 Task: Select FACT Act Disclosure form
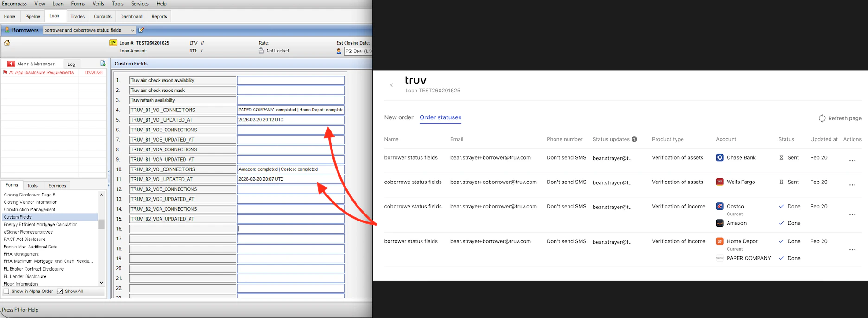pyautogui.click(x=25, y=240)
